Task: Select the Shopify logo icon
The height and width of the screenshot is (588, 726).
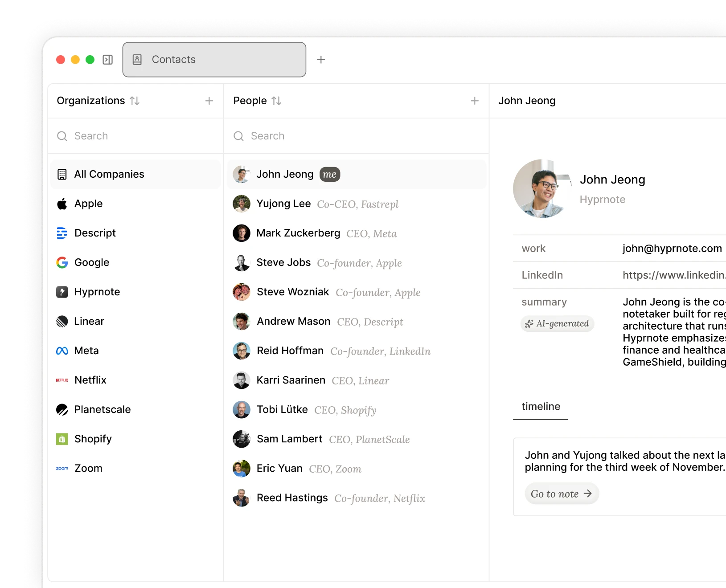Action: coord(62,439)
